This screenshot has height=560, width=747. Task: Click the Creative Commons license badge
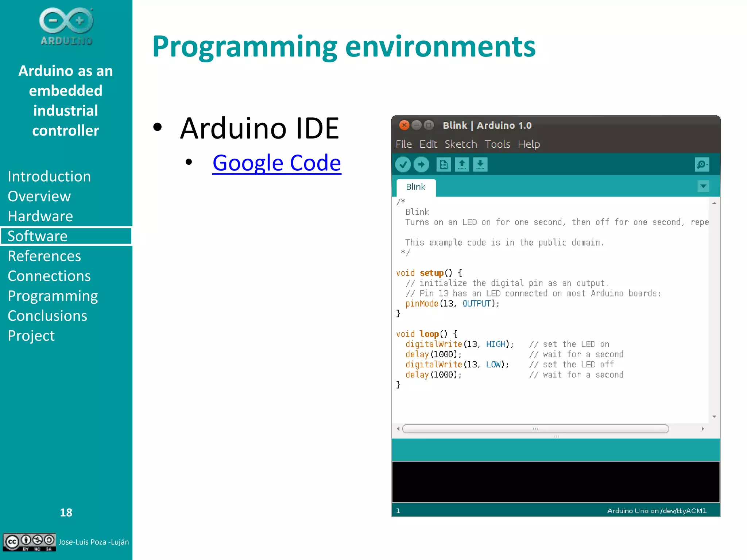pos(29,542)
